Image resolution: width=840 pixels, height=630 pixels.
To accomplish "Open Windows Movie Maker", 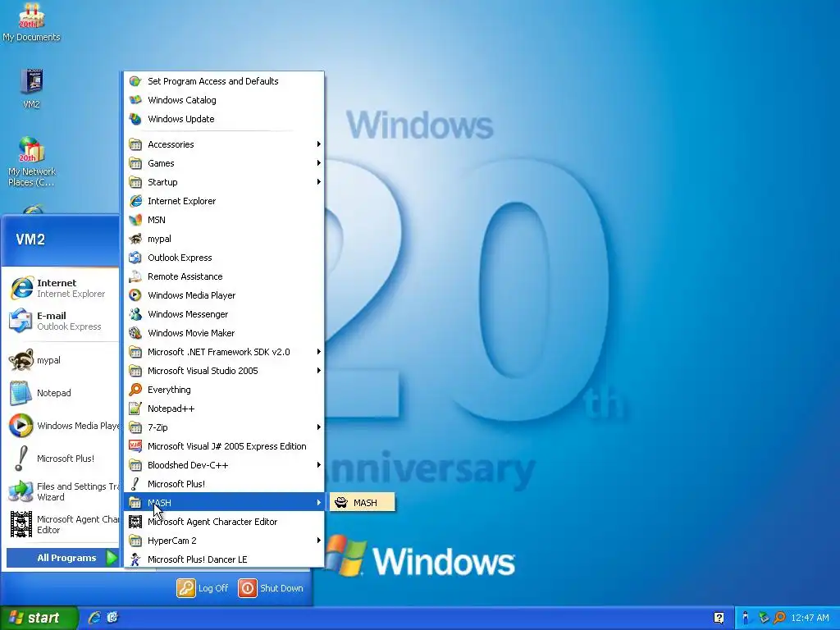I will [x=224, y=333].
